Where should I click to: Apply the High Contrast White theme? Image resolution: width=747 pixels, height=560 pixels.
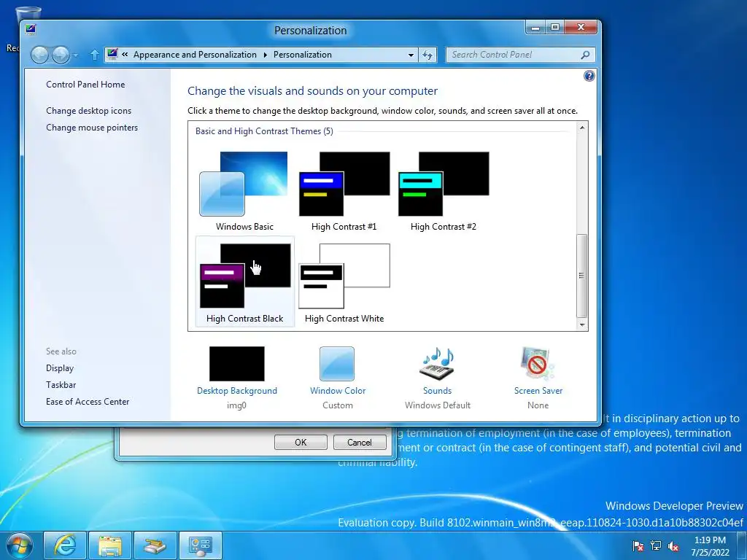click(344, 282)
